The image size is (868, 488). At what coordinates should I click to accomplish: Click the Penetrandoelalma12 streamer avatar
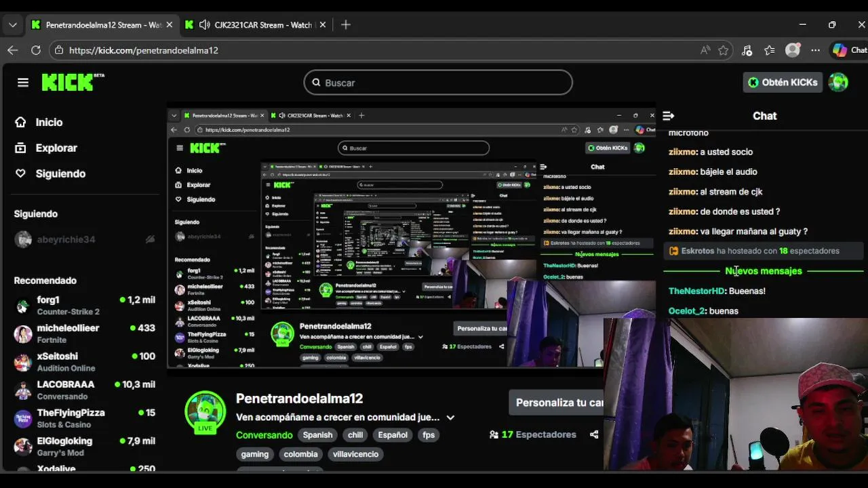click(205, 412)
